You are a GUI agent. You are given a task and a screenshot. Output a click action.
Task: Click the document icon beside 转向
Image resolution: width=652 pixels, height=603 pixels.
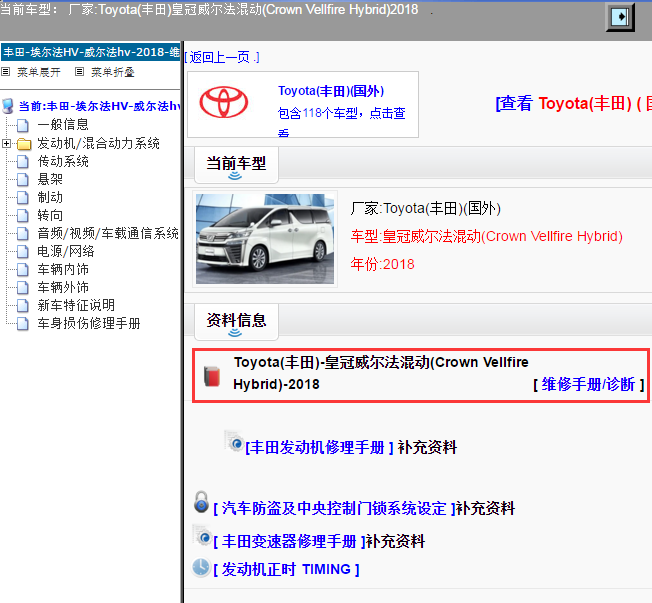coord(23,215)
